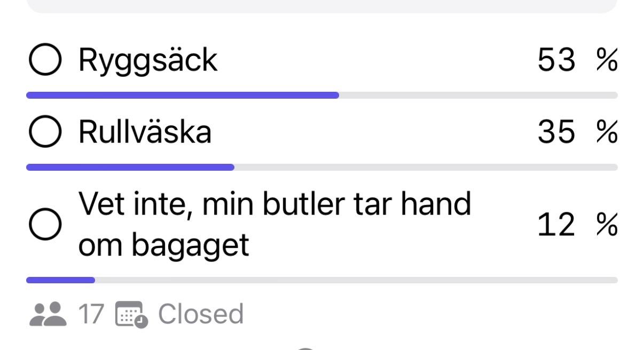Click the 12 % result value
The image size is (644, 350).
click(577, 225)
